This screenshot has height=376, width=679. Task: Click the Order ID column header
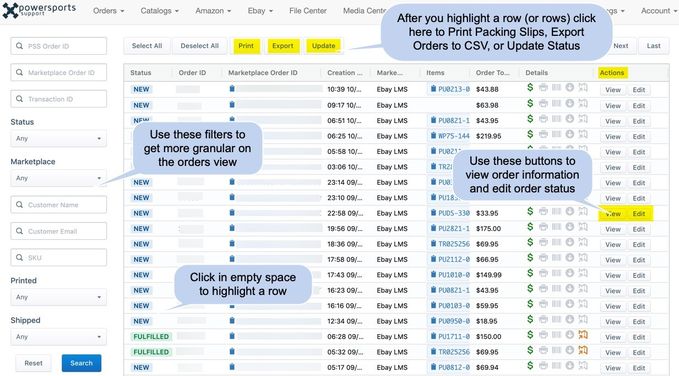click(x=192, y=73)
